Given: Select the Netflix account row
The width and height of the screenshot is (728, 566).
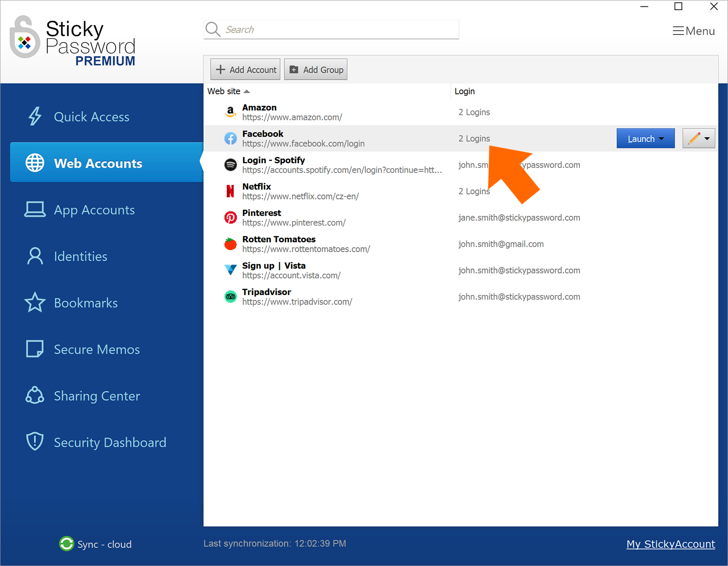Looking at the screenshot, I should pos(461,191).
